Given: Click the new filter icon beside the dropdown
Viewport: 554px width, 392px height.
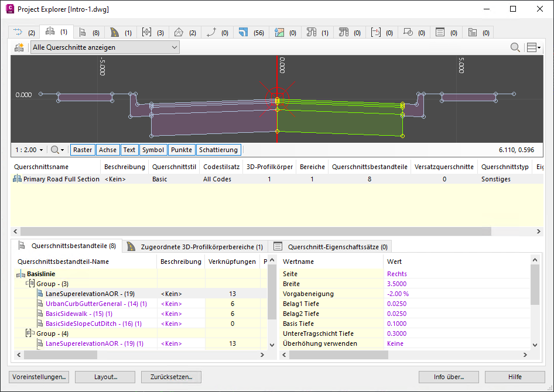Looking at the screenshot, I should point(19,47).
